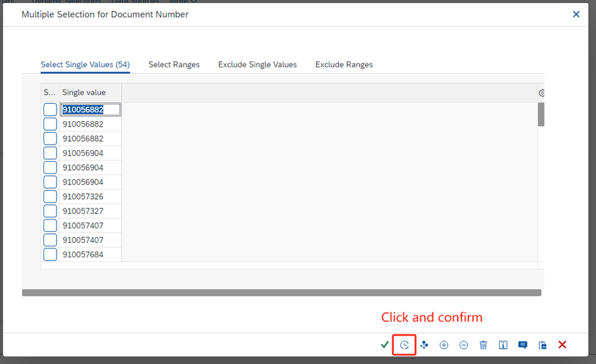Viewport: 596px width, 364px height.
Task: Open the Exclude Single Values tab
Action: click(x=257, y=65)
